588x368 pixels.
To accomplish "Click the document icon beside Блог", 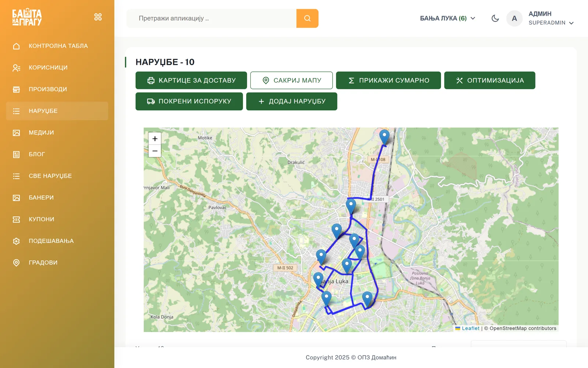I will [x=16, y=155].
